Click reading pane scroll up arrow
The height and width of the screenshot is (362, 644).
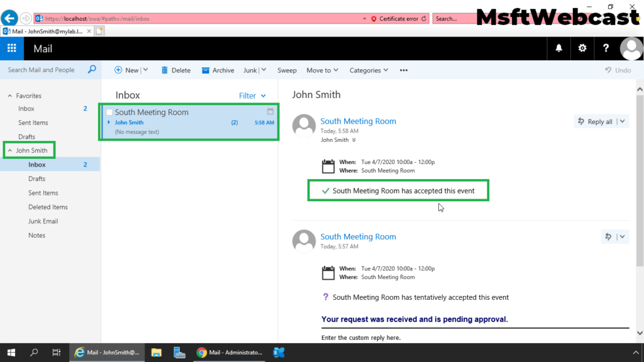(x=640, y=89)
